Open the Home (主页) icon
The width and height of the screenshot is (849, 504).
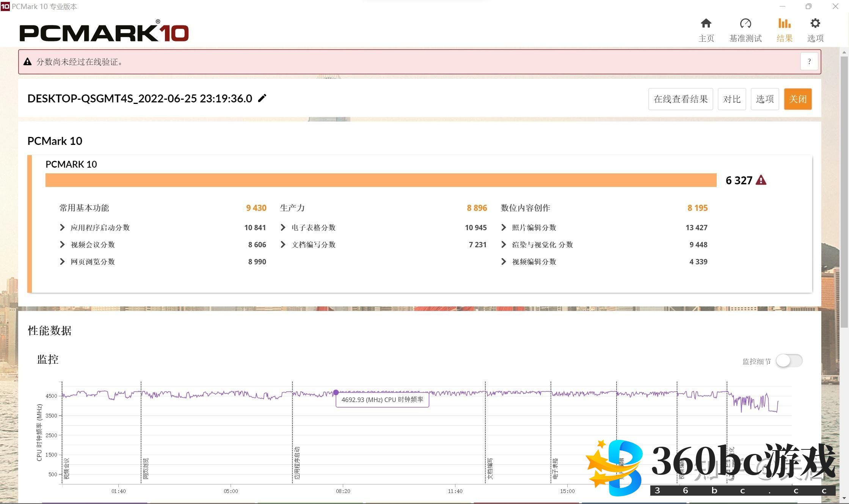(x=706, y=24)
